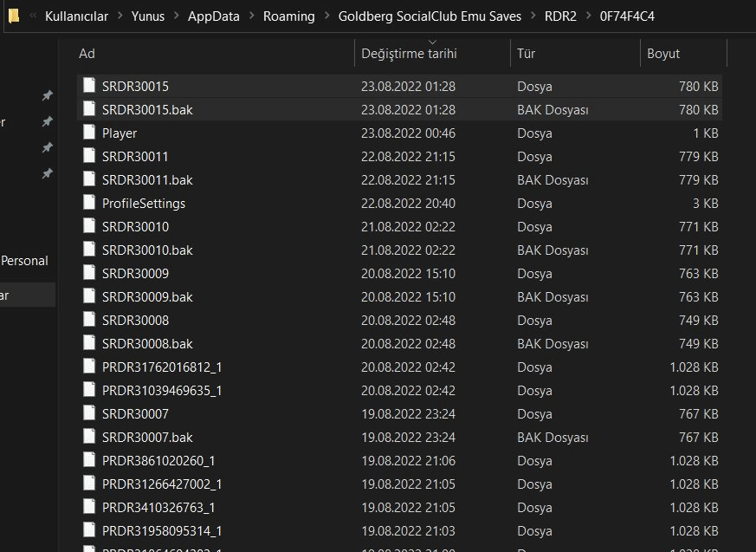Sort files by the Ad column header
The image size is (756, 552).
pyautogui.click(x=216, y=54)
